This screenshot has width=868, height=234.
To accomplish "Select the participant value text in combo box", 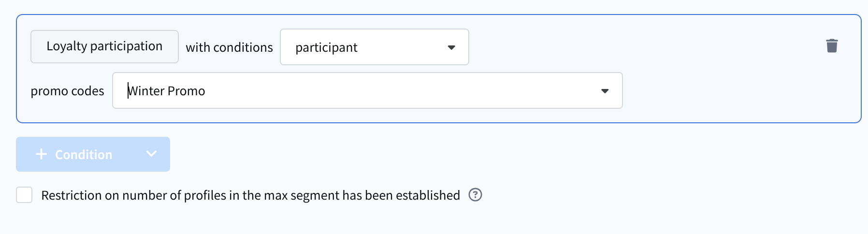I will (x=326, y=47).
